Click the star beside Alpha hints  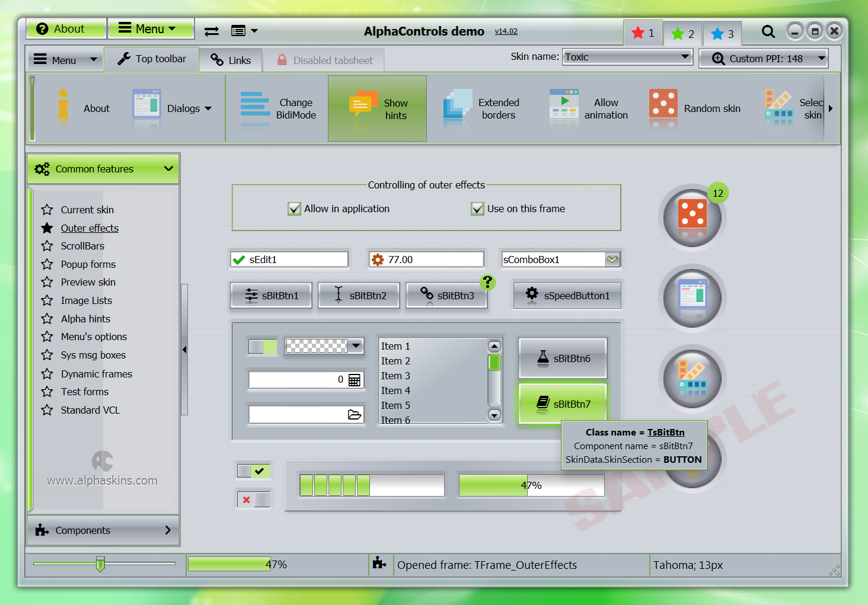(47, 319)
